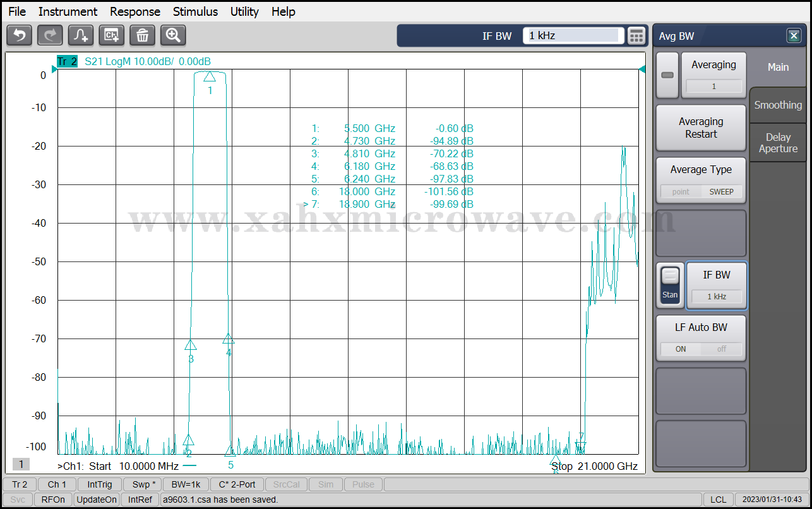Click the Averaging value field showing 1

(713, 87)
